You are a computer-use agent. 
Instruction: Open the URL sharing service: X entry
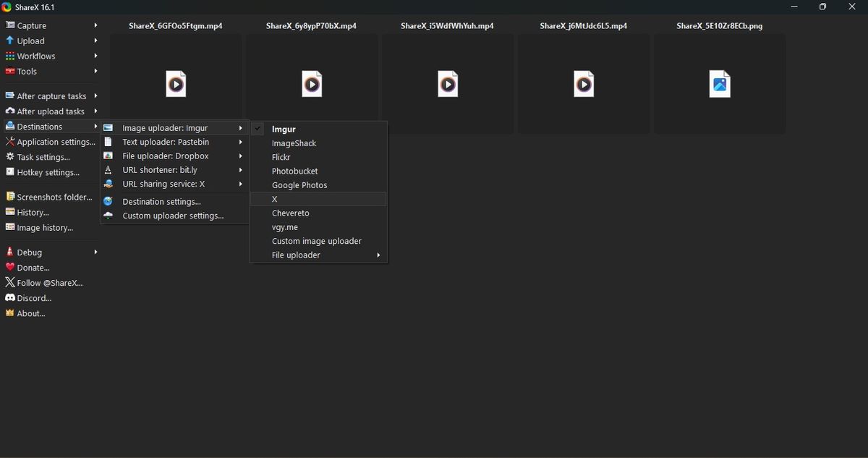click(x=174, y=184)
